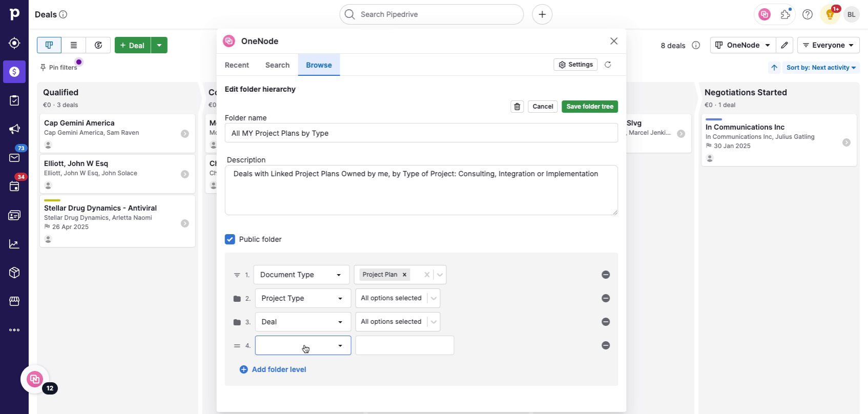Open the In Communications Inc deal card
868x414 pixels.
pyautogui.click(x=779, y=140)
